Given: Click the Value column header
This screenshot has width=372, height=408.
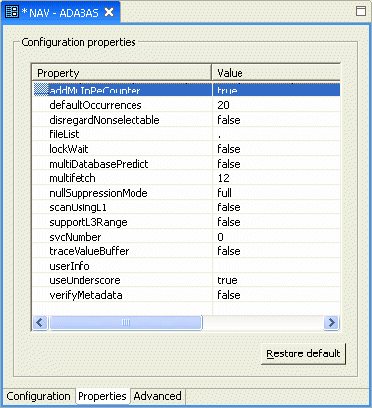Looking at the screenshot, I should pos(277,73).
